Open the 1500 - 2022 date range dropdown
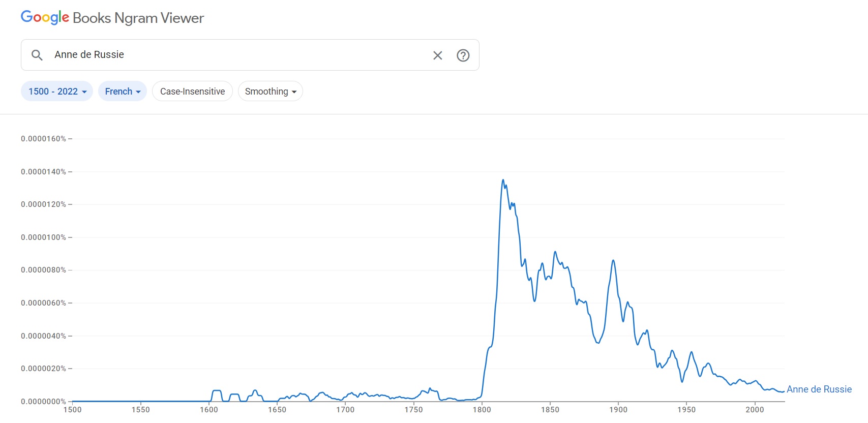Viewport: 868px width, 423px height. pos(57,92)
